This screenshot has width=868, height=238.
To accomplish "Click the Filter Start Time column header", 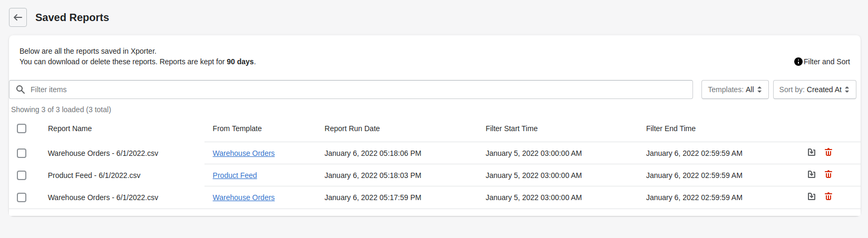I will point(511,128).
